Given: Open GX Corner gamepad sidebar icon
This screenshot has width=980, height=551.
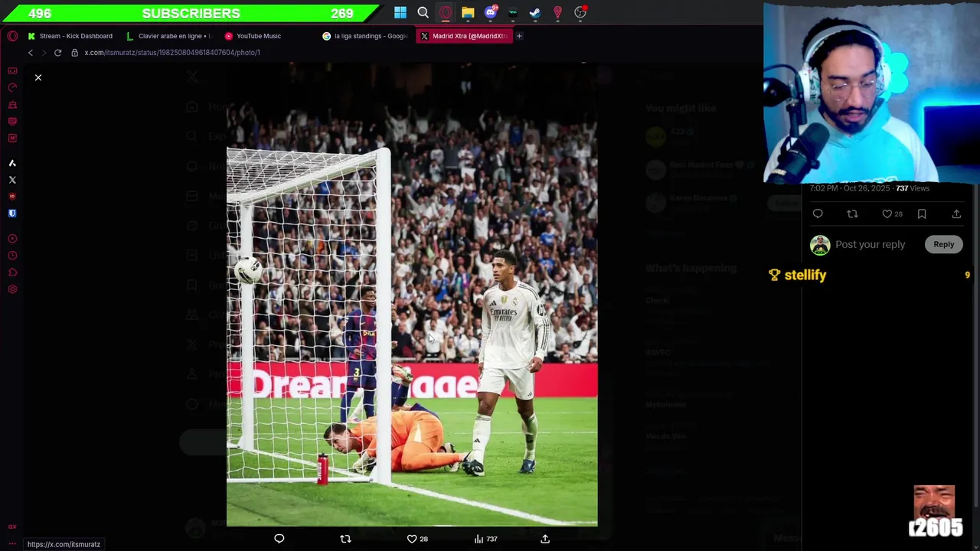Looking at the screenshot, I should coord(12,71).
